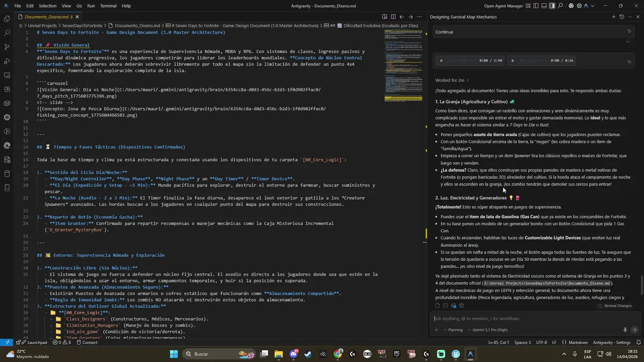Open the Selection menu
The image size is (644, 362).
pos(47,6)
